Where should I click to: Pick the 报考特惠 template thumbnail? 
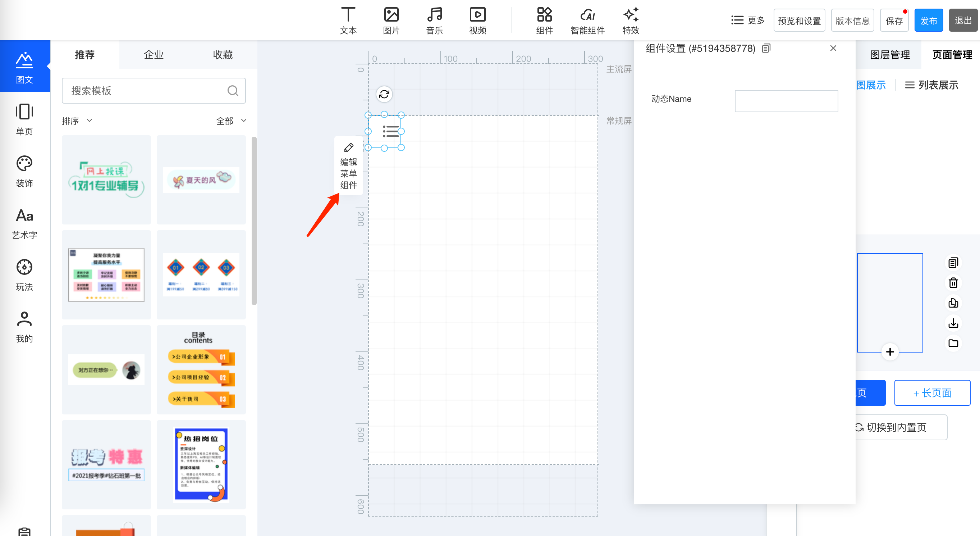(x=106, y=464)
